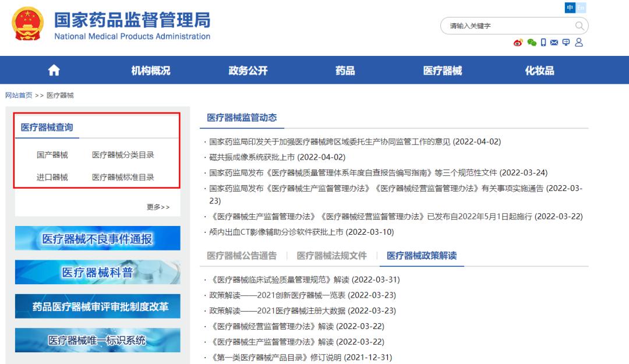
Task: Open 医疗器械唯一标识系统 banner
Action: coord(97,340)
